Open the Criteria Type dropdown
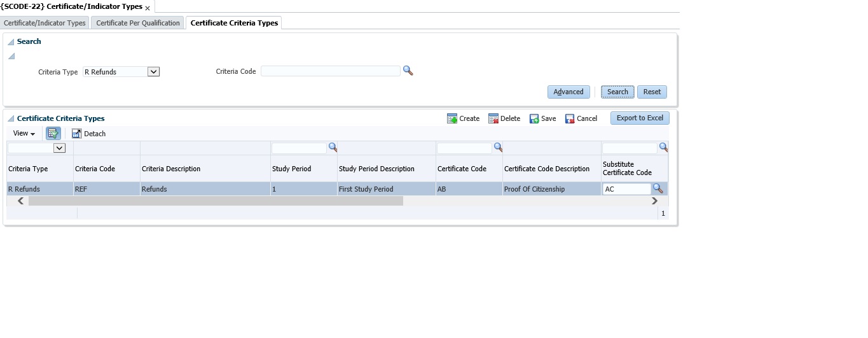868x338 pixels. click(x=153, y=72)
